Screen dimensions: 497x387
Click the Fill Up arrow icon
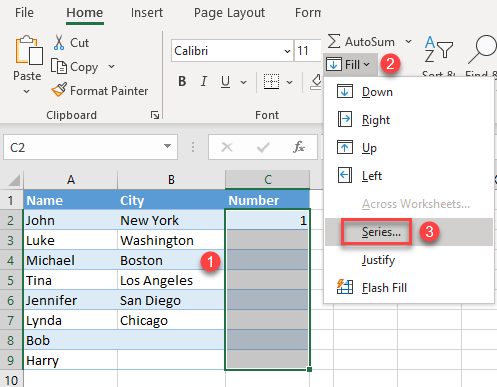345,147
